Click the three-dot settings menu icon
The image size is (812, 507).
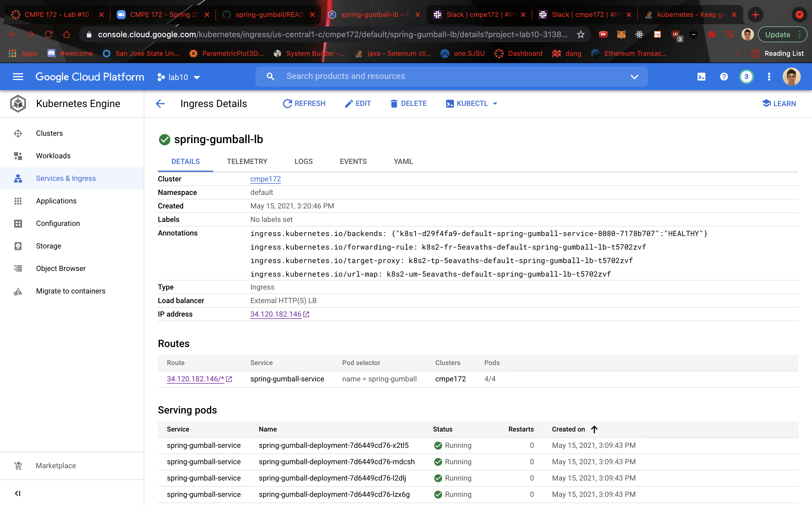point(769,77)
